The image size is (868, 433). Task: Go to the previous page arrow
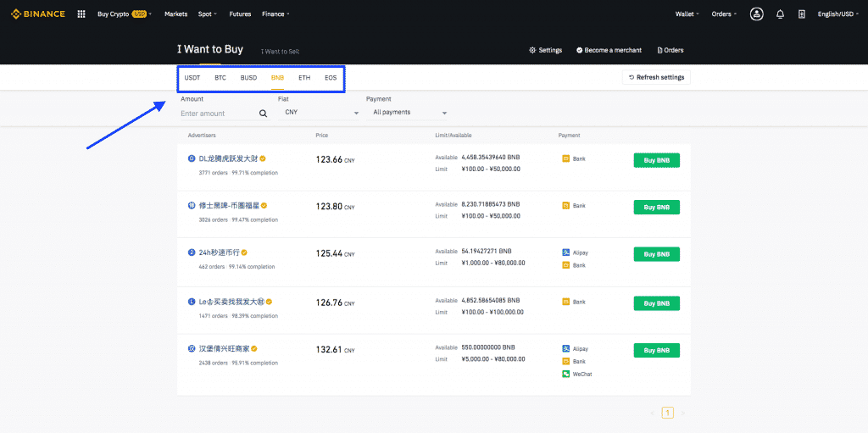pyautogui.click(x=653, y=413)
